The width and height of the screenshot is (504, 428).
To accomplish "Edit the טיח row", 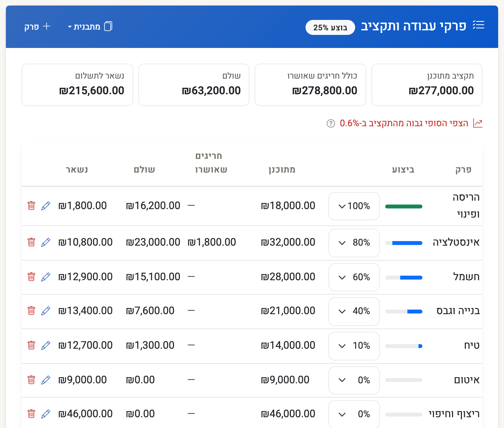I will 46,345.
